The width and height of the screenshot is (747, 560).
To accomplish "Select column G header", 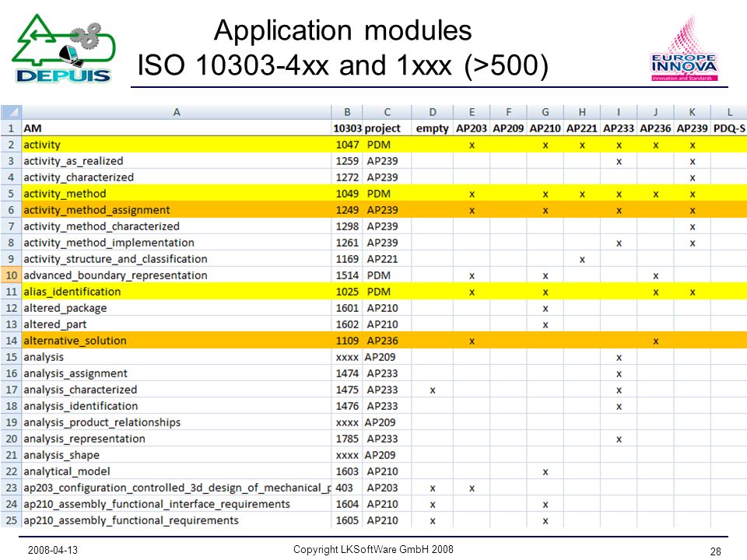I will click(545, 112).
